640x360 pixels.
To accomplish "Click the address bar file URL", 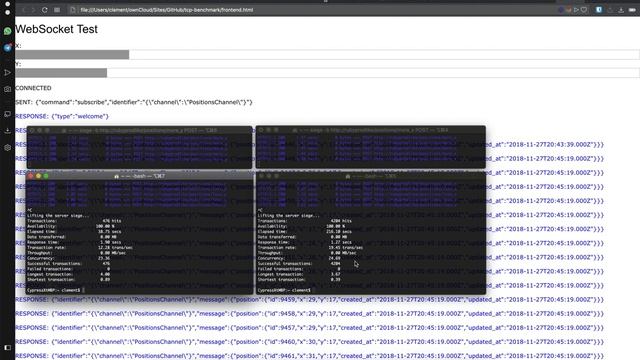I will point(167,10).
